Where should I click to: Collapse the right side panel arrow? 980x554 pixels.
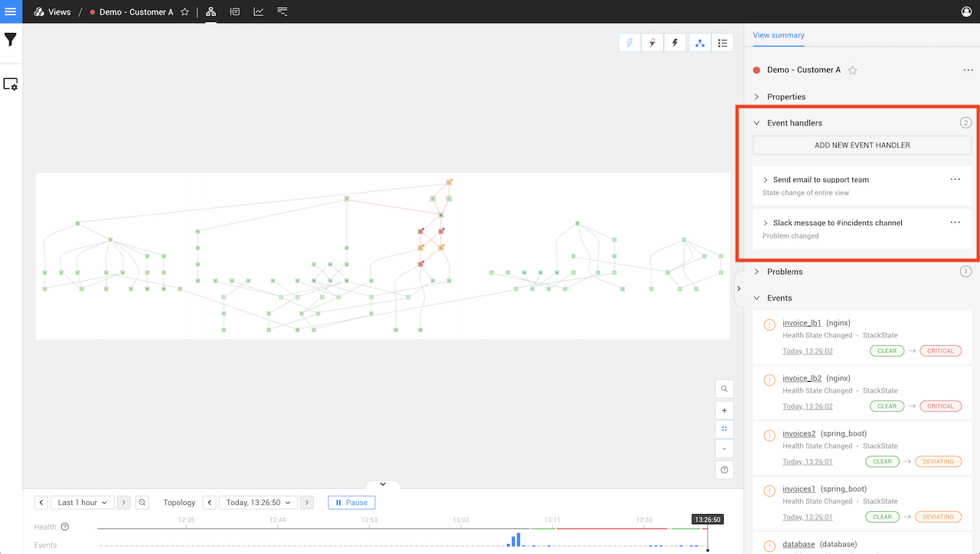(x=738, y=288)
